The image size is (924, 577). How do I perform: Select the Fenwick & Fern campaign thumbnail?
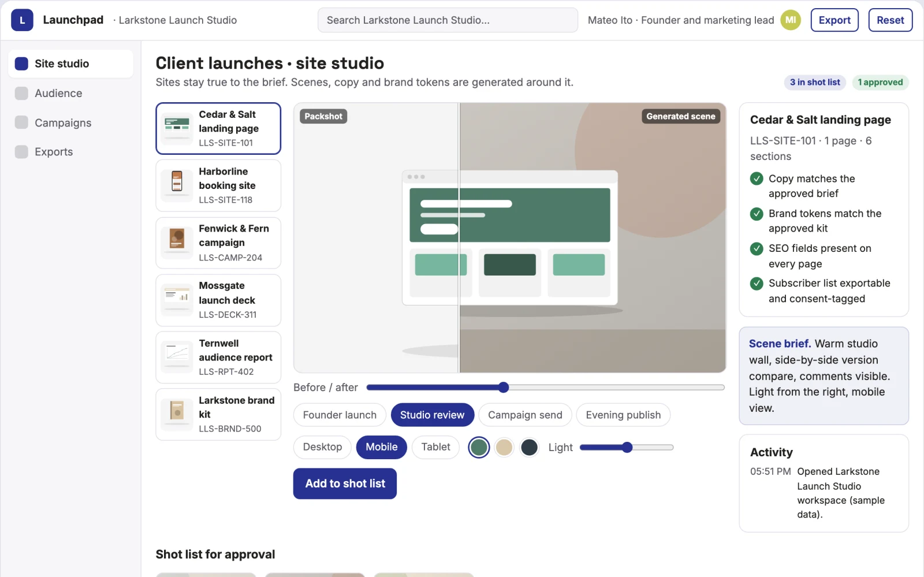click(x=177, y=243)
